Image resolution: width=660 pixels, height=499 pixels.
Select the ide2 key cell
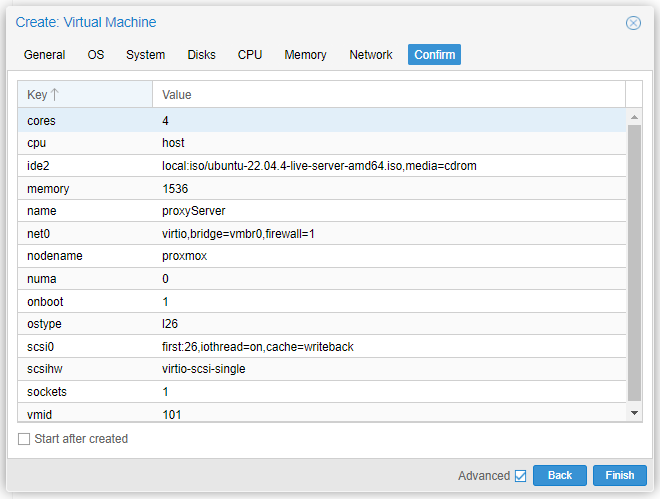click(38, 166)
